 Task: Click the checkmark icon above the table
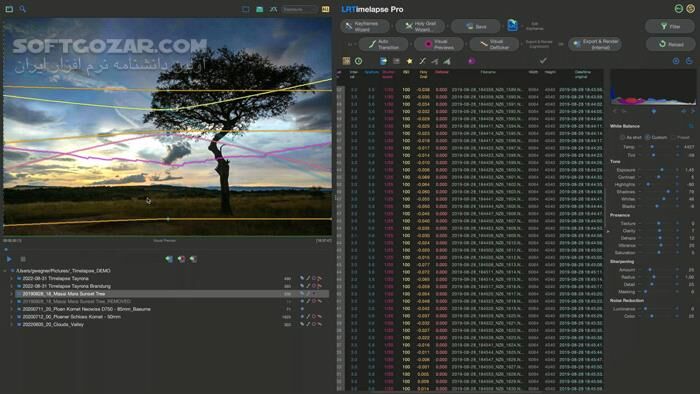[x=543, y=61]
